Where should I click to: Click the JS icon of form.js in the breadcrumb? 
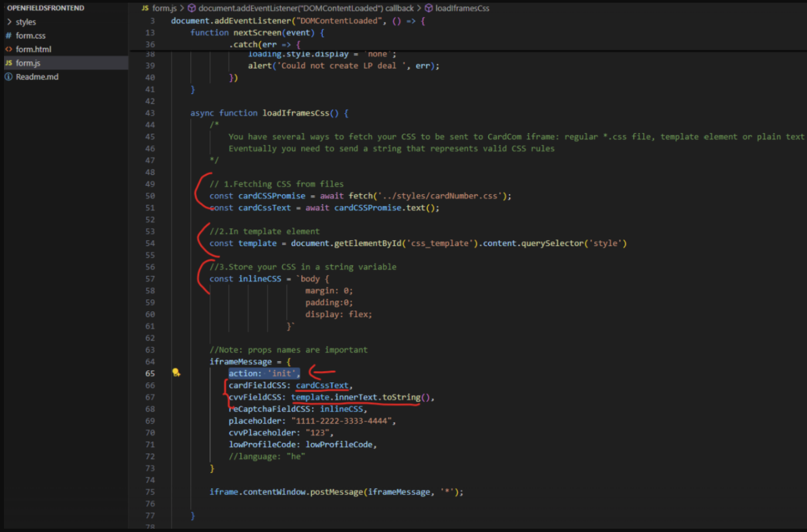[x=146, y=8]
